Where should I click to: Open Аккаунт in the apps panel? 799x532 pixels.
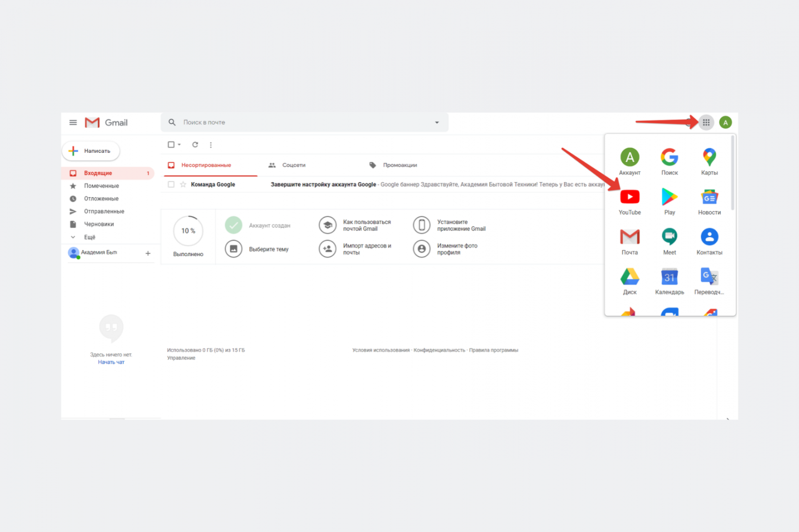630,162
